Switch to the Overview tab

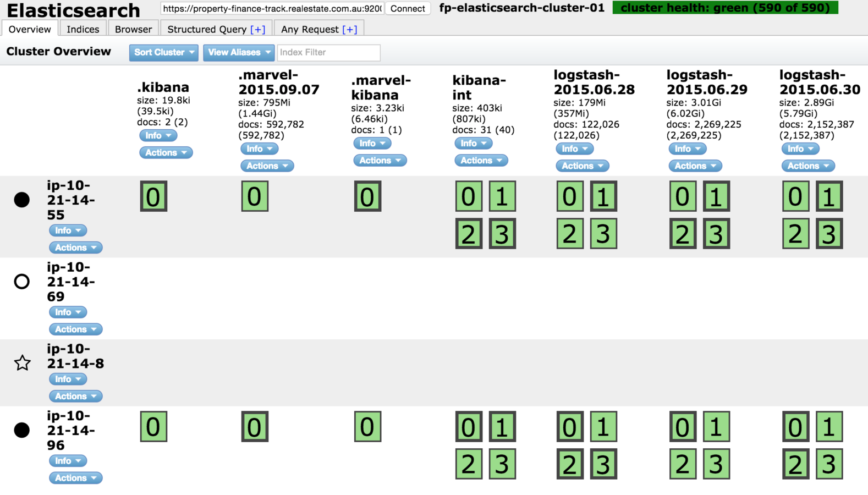tap(30, 29)
